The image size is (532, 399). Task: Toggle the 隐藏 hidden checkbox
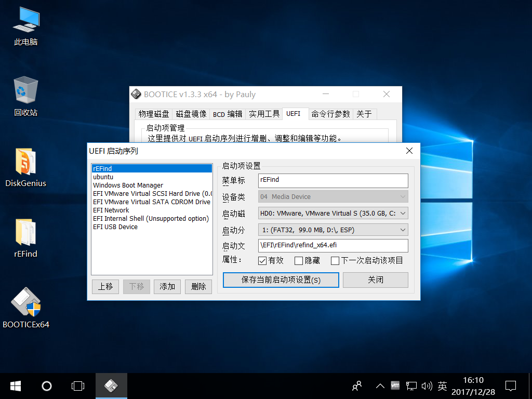point(299,261)
